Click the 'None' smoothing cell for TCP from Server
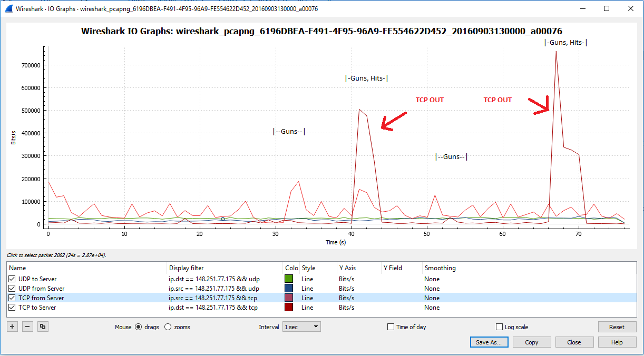 coord(432,298)
